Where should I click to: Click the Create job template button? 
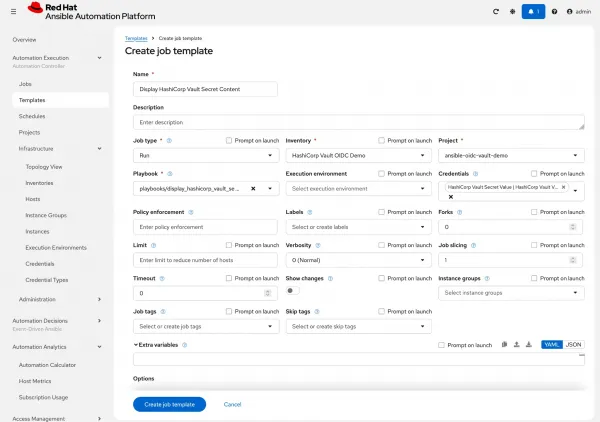pyautogui.click(x=170, y=404)
